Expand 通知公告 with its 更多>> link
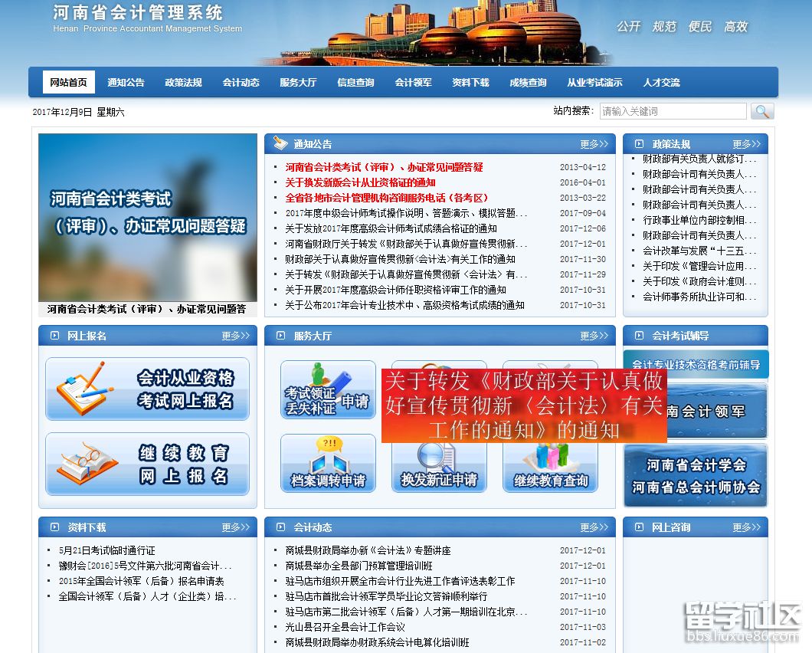 pyautogui.click(x=595, y=143)
